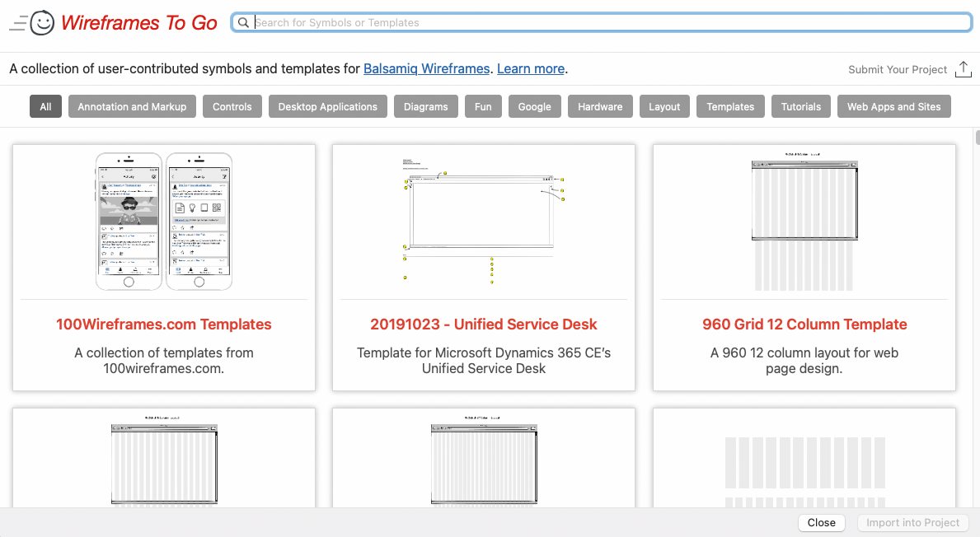980x537 pixels.
Task: Click the vertical scrollbar thumb
Action: 977,138
